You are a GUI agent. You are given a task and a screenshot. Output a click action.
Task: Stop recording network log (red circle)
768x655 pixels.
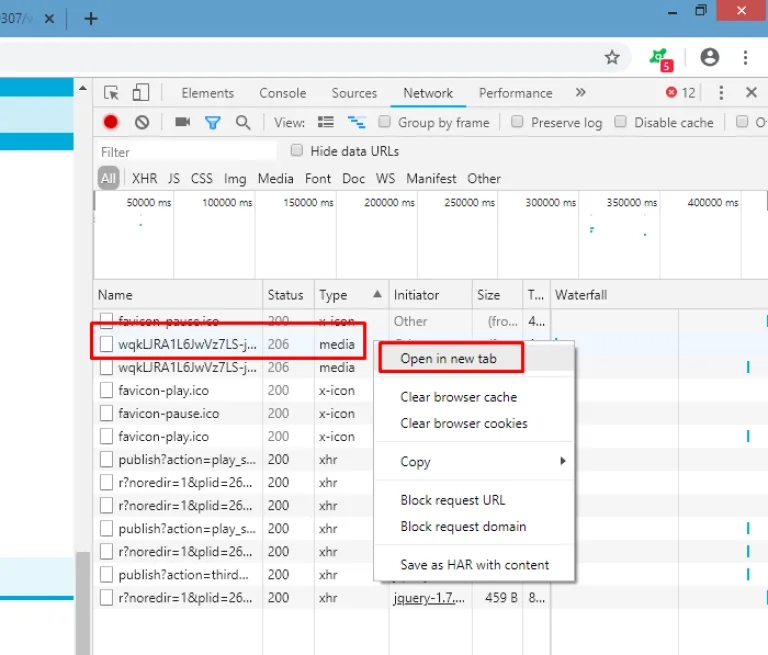click(111, 122)
